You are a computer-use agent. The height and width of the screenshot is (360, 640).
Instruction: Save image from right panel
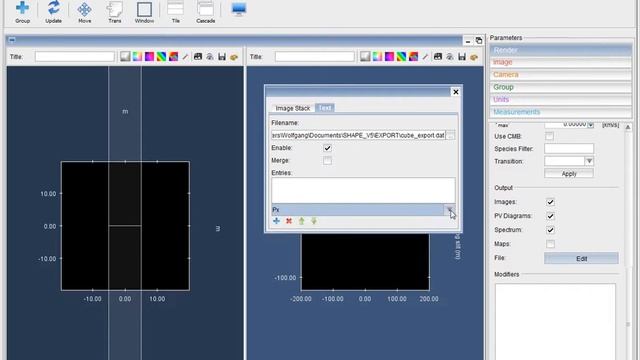462,57
